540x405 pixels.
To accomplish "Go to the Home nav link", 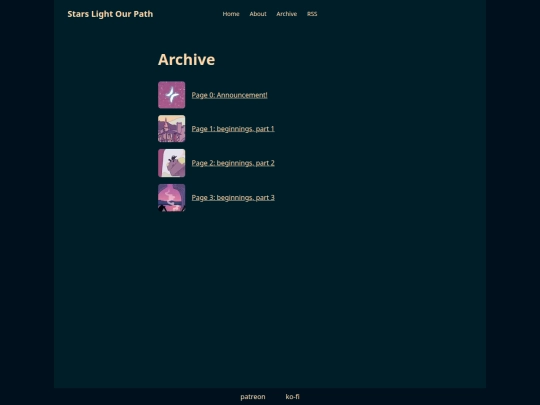I will point(231,14).
